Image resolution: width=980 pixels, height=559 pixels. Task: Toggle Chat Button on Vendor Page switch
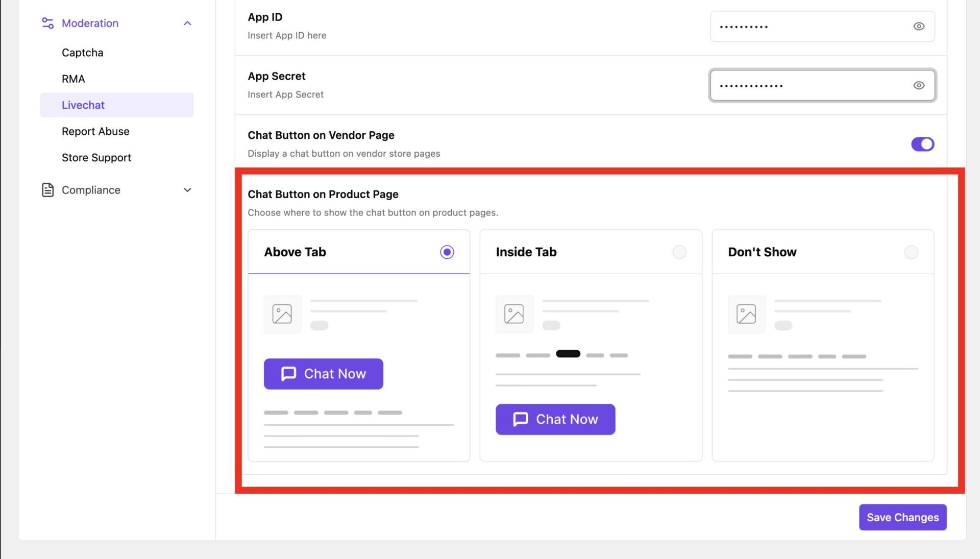click(x=922, y=144)
